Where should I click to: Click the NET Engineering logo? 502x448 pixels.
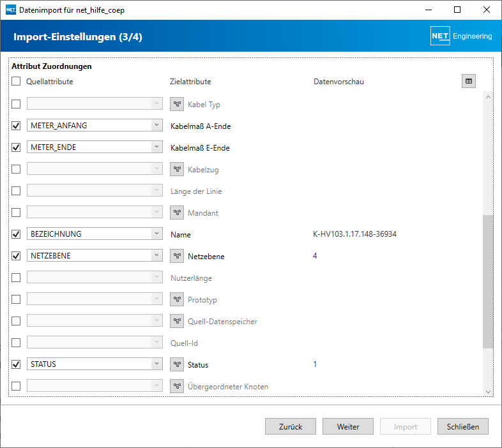[x=461, y=36]
